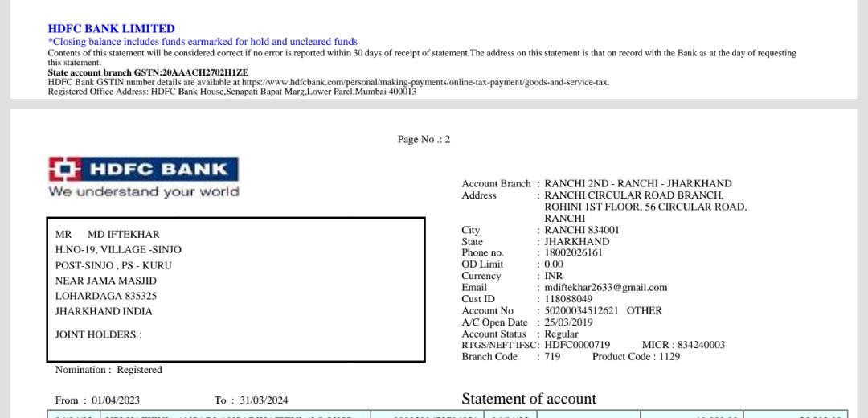Click Account Status value 'Regular'

coord(561,334)
